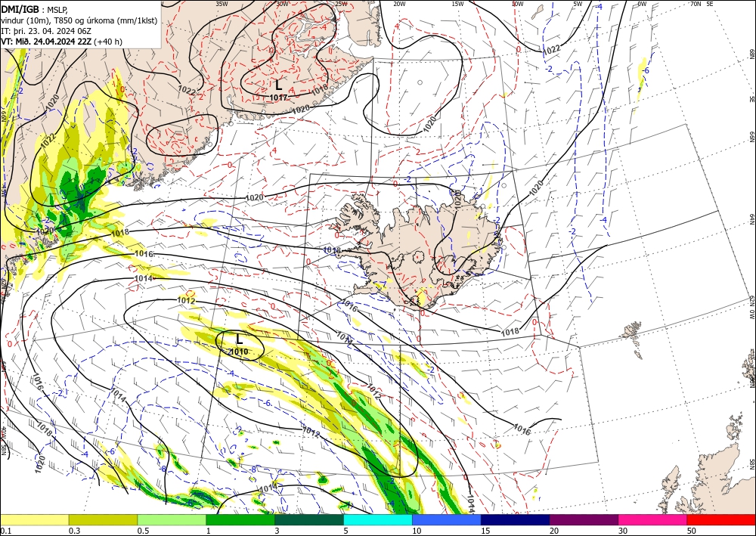Click the purple 20 mm legend swatch
The image size is (756, 536).
(584, 519)
